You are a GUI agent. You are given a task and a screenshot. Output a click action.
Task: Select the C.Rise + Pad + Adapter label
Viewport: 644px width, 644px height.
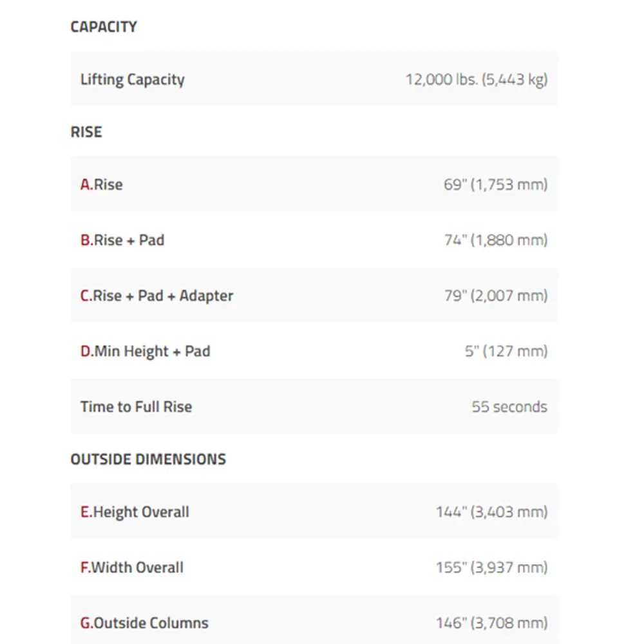[156, 296]
